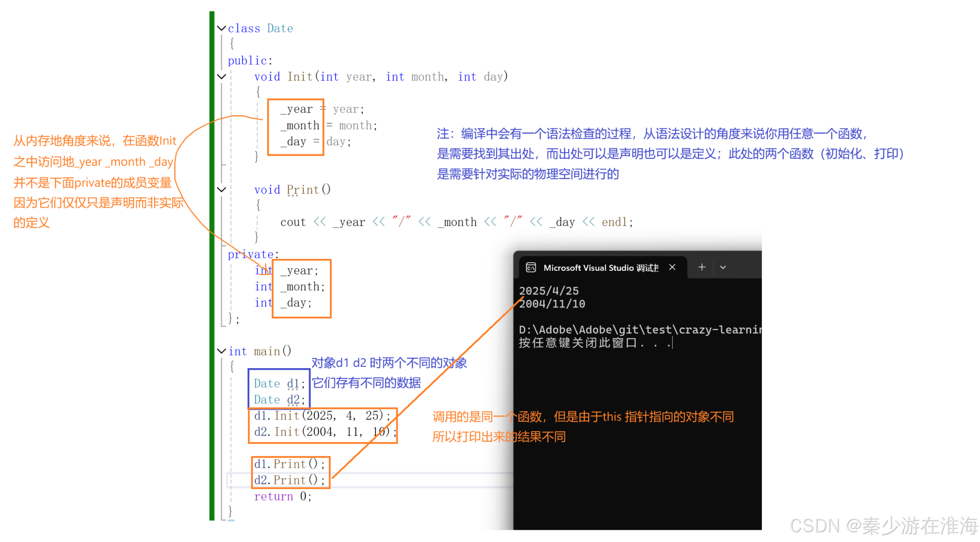This screenshot has width=980, height=542.
Task: Select the Microsoft Visual Studio debug tab title
Action: 601,268
